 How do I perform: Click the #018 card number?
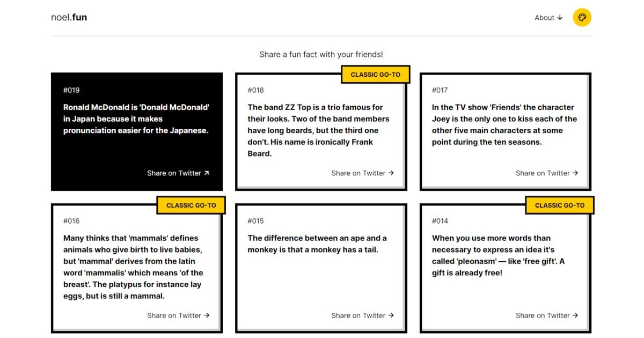tap(255, 90)
